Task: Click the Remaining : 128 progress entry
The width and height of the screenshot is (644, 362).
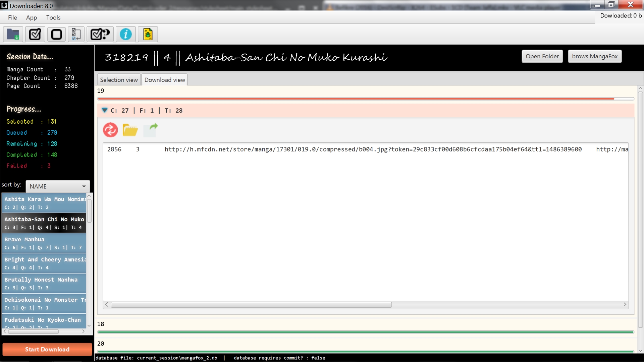Action: [32, 144]
